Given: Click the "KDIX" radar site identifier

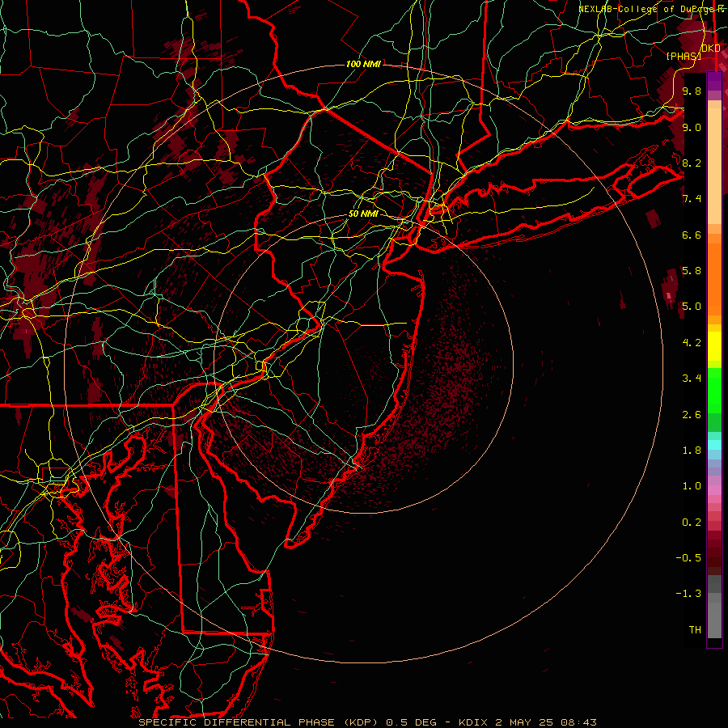Looking at the screenshot, I should pyautogui.click(x=473, y=722).
